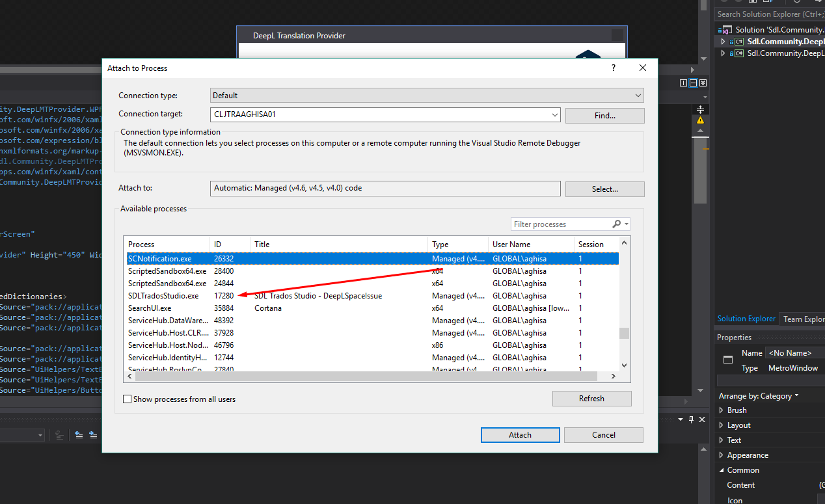The image size is (825, 504).
Task: Click the process list scroll down arrow
Action: [624, 365]
